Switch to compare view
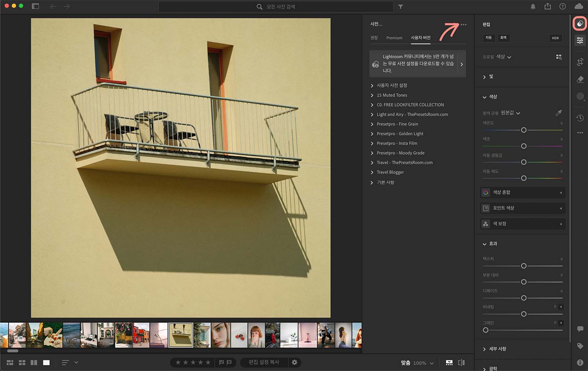 (34, 363)
